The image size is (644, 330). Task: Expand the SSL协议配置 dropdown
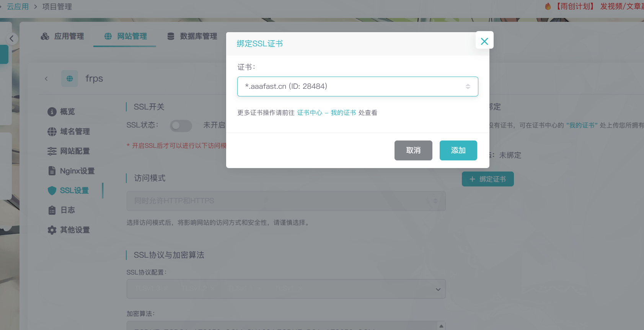pyautogui.click(x=286, y=289)
